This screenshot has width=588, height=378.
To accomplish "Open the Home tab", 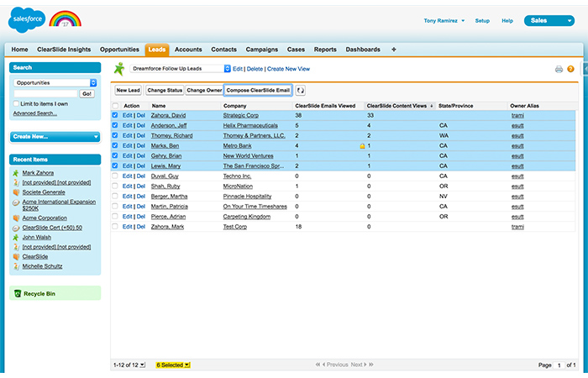I will coord(19,50).
